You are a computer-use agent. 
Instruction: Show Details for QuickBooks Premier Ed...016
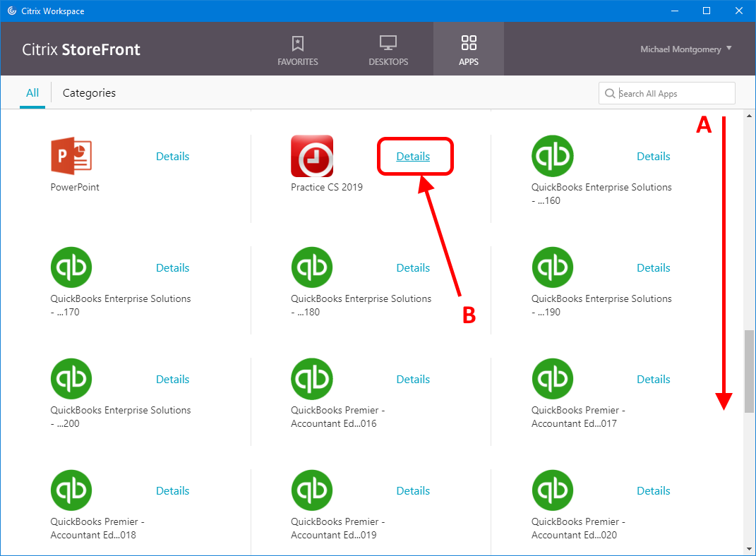pyautogui.click(x=413, y=379)
